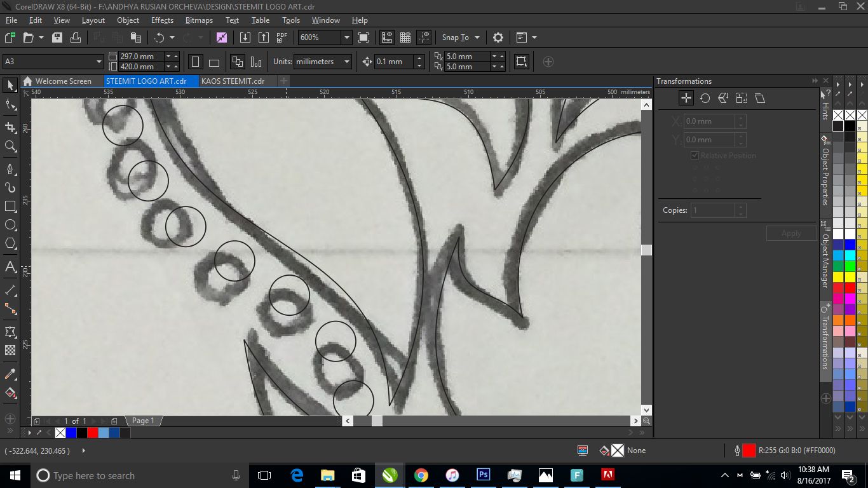Open the Bitmaps menu
This screenshot has height=488, width=868.
pos(199,20)
